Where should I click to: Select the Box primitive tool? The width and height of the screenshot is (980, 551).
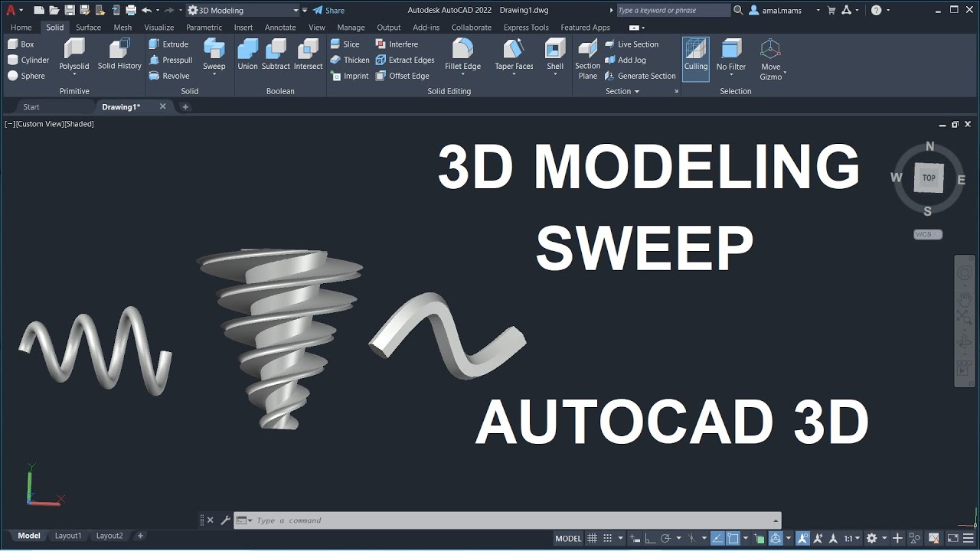pyautogui.click(x=21, y=44)
